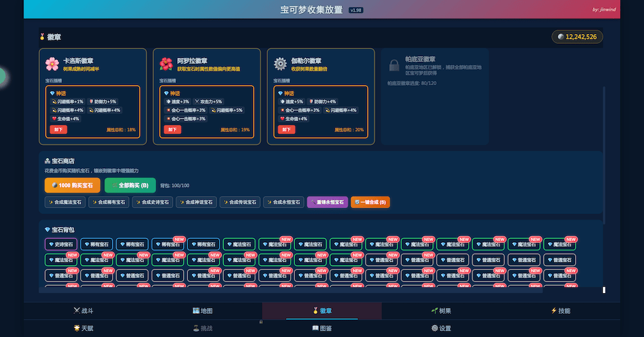Click the Kalos badge pink flower icon
The image size is (644, 337).
coord(52,64)
